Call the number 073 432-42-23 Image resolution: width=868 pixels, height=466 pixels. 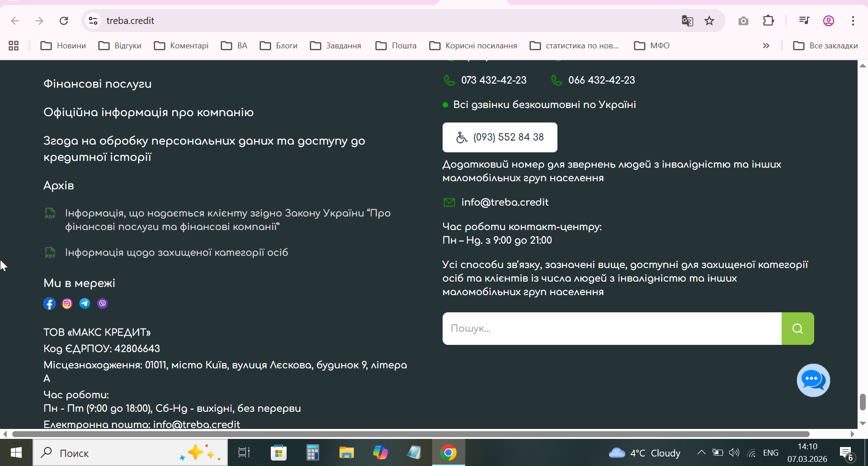click(x=494, y=80)
